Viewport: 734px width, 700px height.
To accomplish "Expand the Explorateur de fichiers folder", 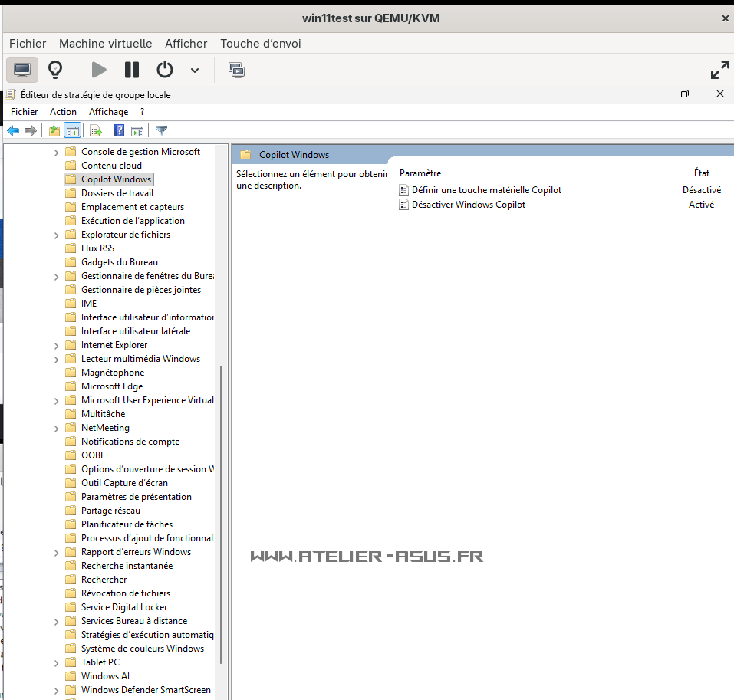I will click(x=57, y=235).
